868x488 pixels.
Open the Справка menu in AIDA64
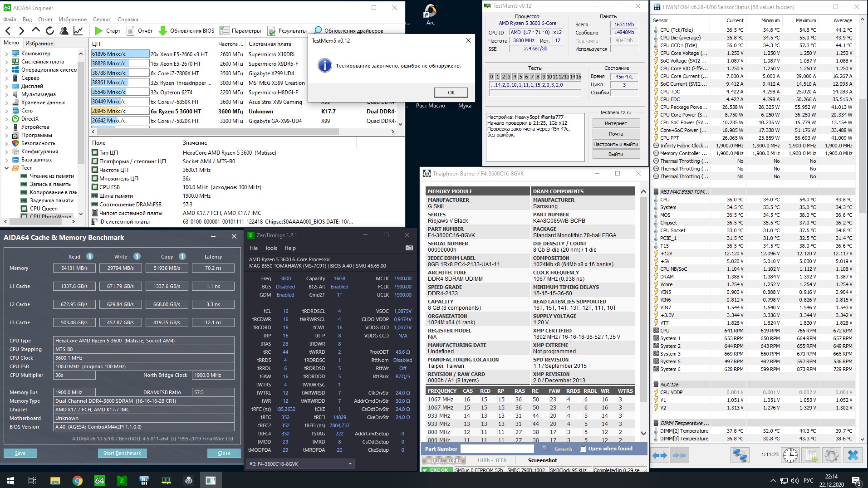point(128,20)
